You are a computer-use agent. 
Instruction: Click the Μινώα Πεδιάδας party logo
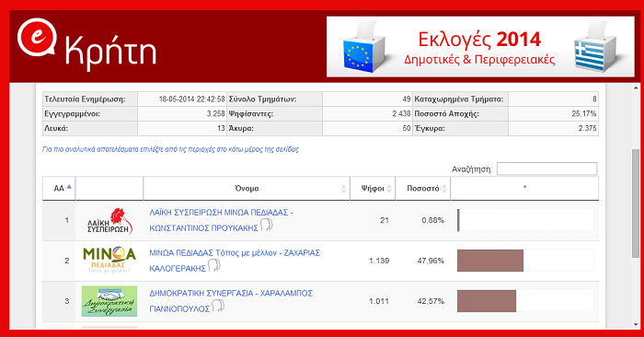pyautogui.click(x=109, y=261)
